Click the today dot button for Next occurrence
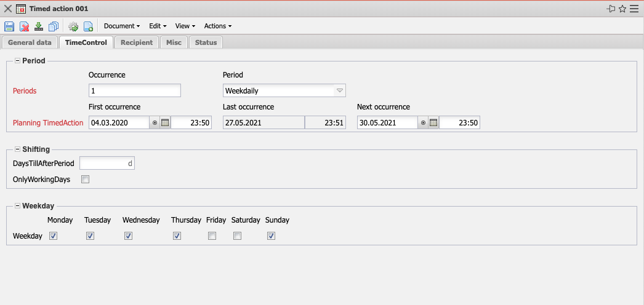Viewport: 644px width, 305px height. pyautogui.click(x=423, y=122)
